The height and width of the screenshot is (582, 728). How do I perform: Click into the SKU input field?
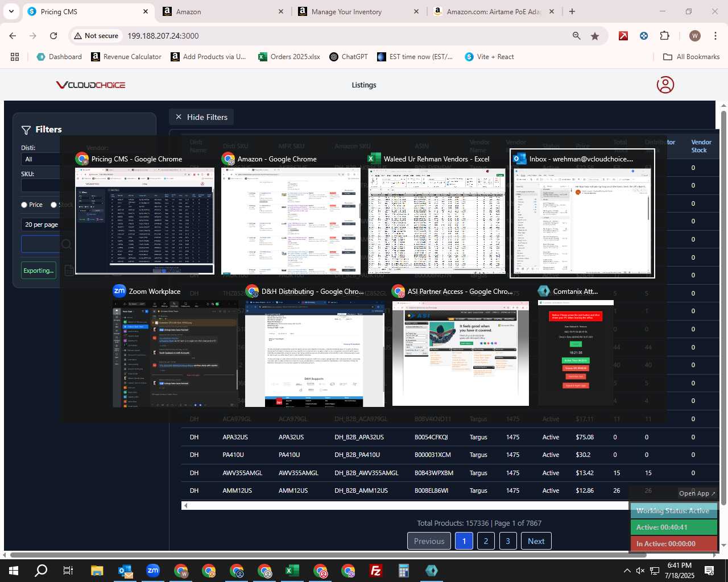coord(41,185)
